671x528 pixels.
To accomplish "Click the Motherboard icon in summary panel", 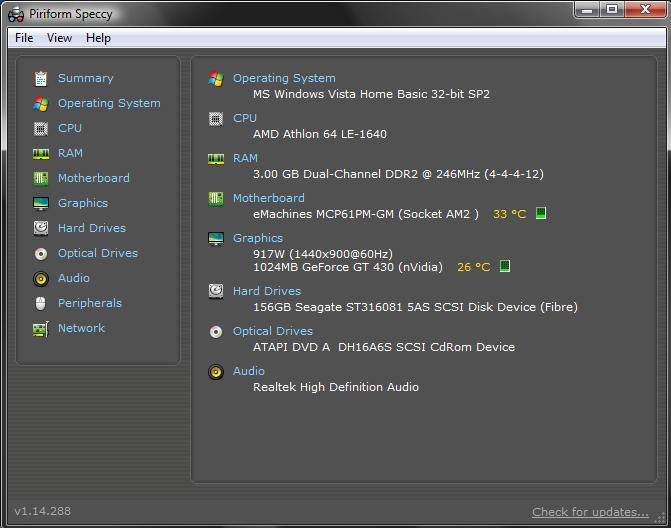I will coord(216,199).
